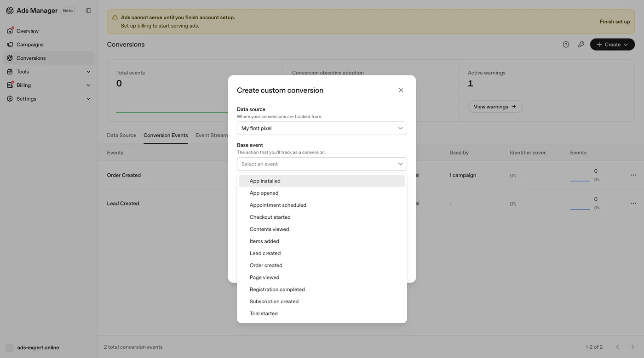Click the 'Select an event' field
Image resolution: width=644 pixels, height=358 pixels.
click(322, 164)
